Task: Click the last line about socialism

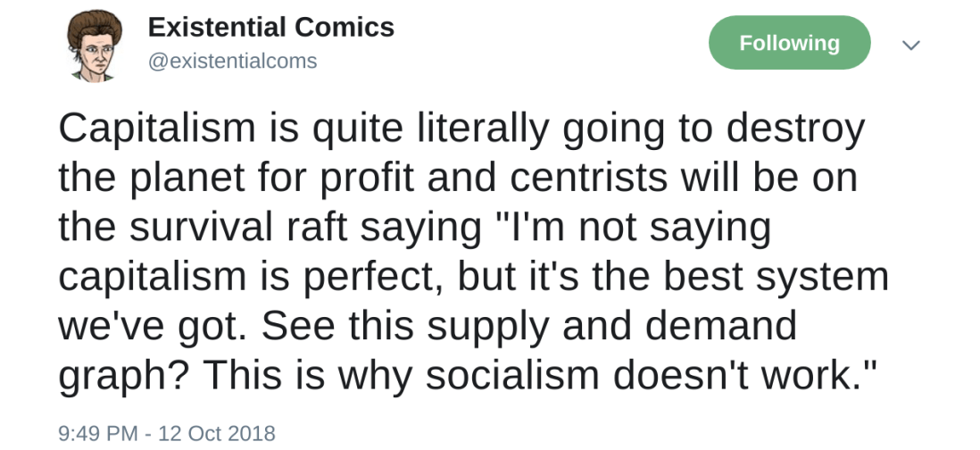Action: tap(468, 375)
